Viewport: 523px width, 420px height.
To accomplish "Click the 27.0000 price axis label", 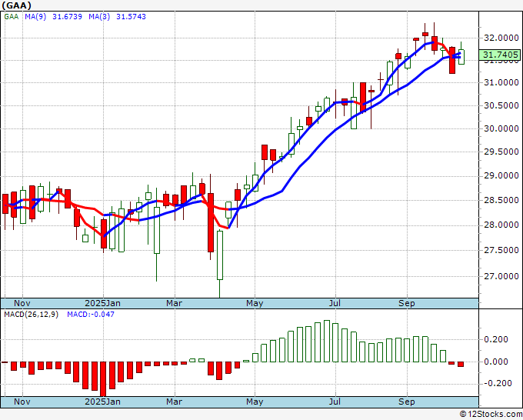I will [501, 276].
